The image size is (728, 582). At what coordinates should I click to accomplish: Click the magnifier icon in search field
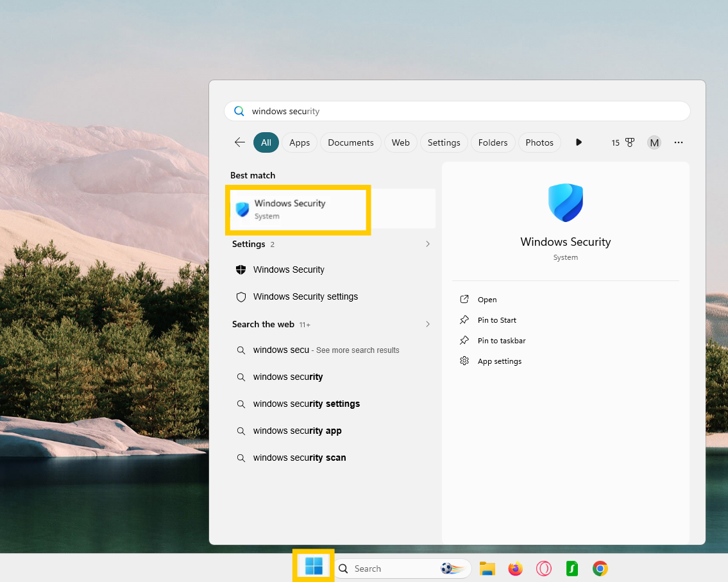pyautogui.click(x=239, y=111)
